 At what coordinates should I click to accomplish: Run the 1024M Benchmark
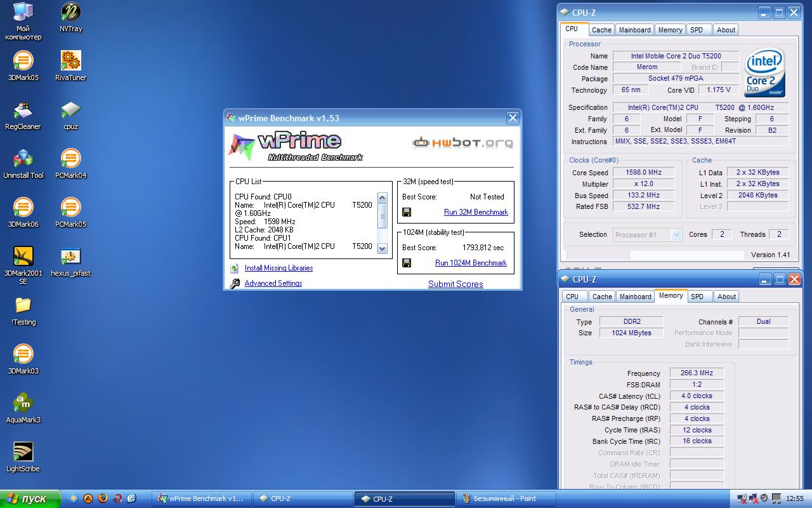pos(471,263)
